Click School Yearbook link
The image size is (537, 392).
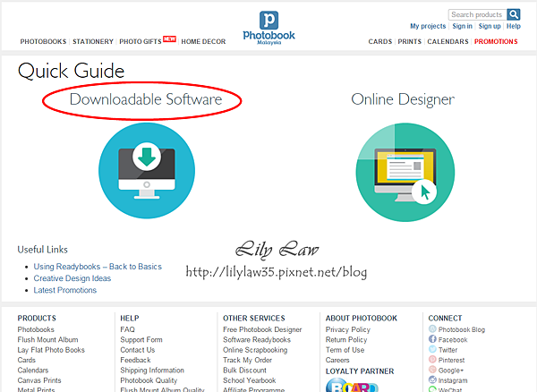click(250, 380)
